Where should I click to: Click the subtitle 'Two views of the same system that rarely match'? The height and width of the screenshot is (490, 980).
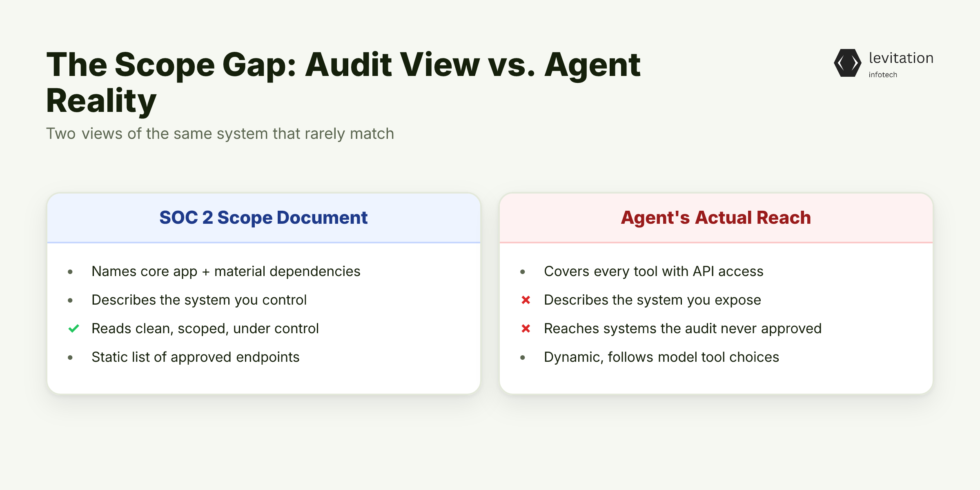tap(220, 134)
